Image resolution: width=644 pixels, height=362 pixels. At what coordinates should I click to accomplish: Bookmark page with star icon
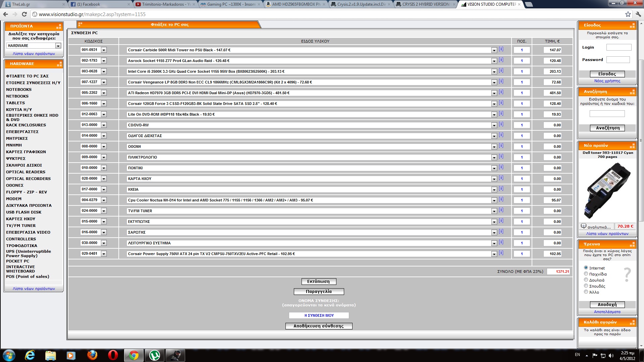[628, 14]
